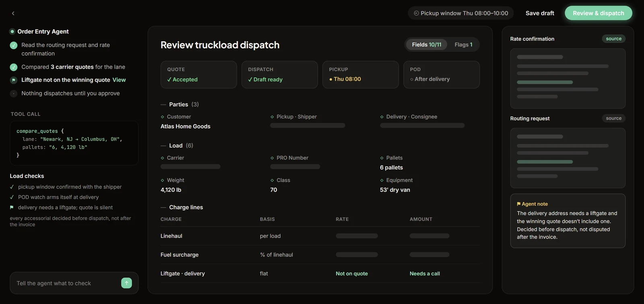Open the View link for liftgate flag

click(119, 80)
